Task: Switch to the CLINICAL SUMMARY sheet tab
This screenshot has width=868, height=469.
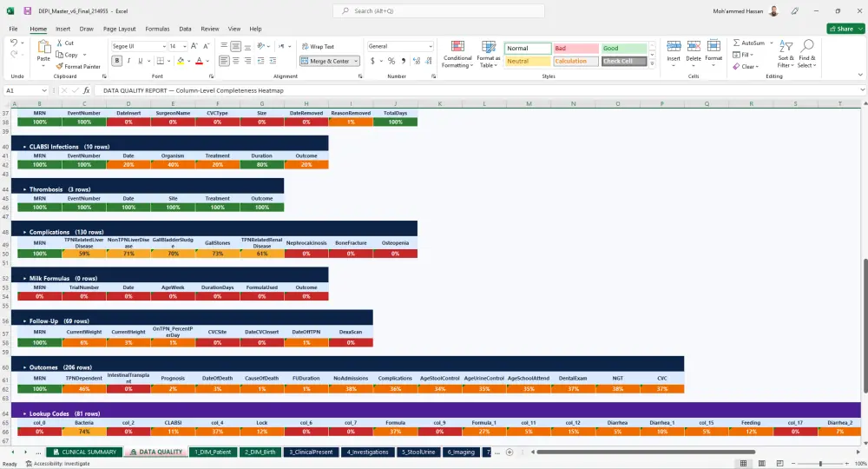Action: click(84, 452)
